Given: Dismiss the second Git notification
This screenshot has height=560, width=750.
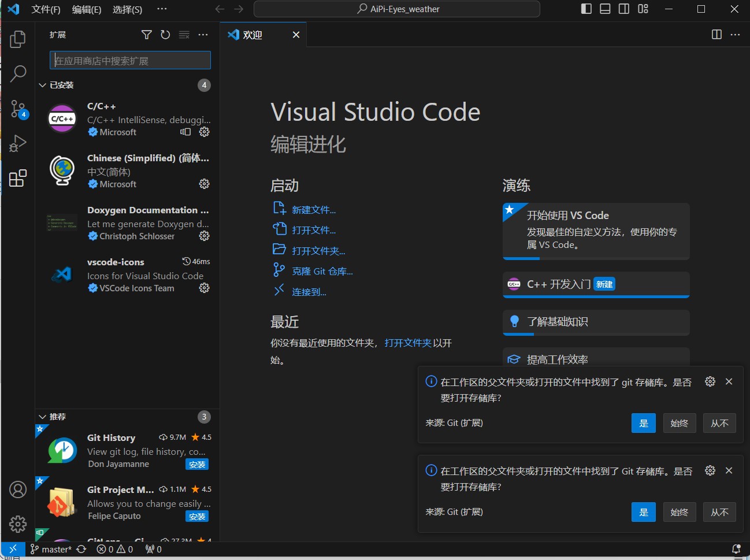Looking at the screenshot, I should click(729, 470).
